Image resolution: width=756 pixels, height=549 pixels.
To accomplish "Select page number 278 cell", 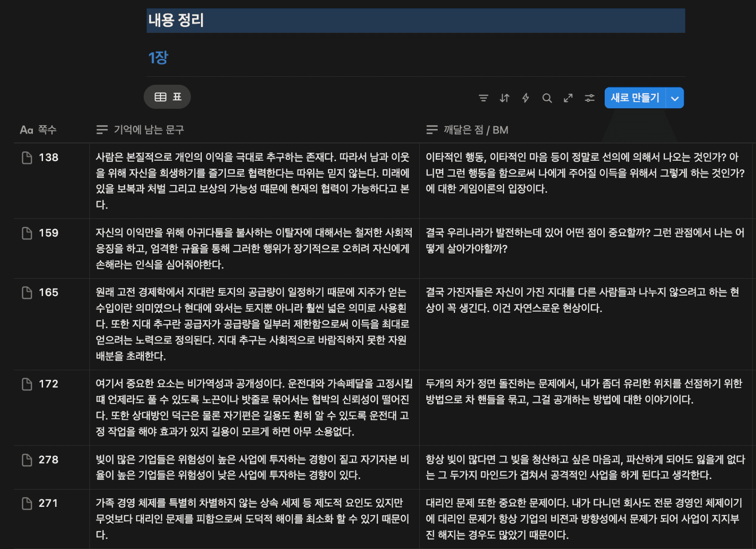I will 51,467.
